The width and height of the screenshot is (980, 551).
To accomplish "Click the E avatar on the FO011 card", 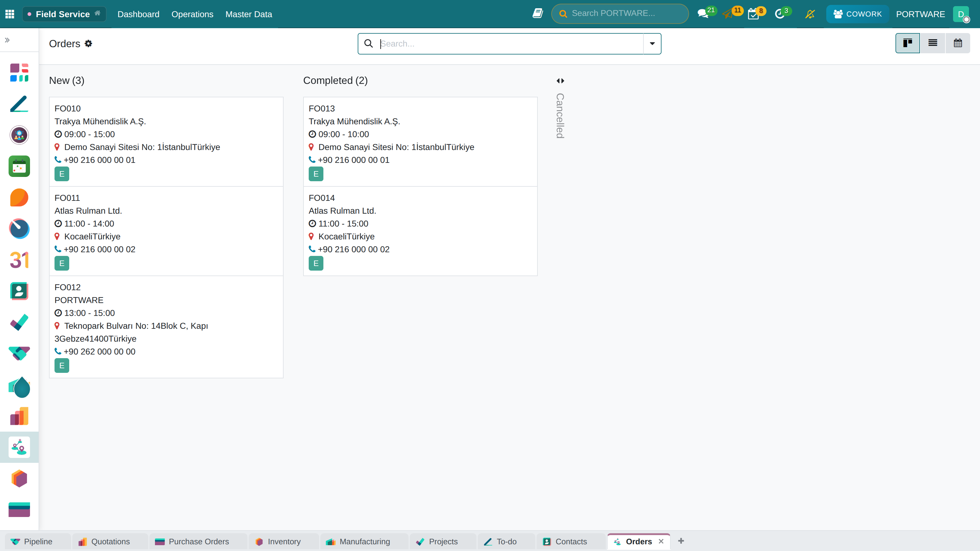I will pyautogui.click(x=62, y=263).
